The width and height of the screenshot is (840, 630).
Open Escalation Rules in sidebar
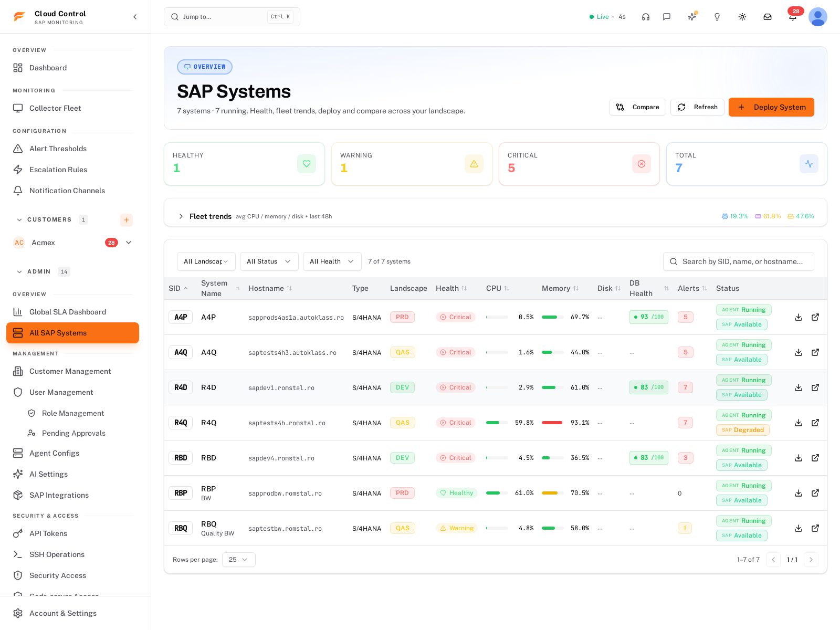pos(72,170)
